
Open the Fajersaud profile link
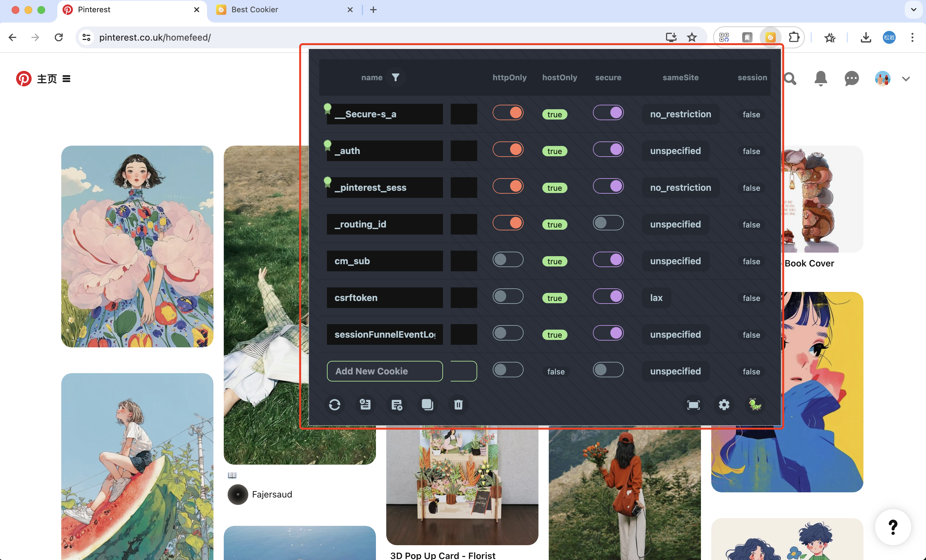pos(271,494)
